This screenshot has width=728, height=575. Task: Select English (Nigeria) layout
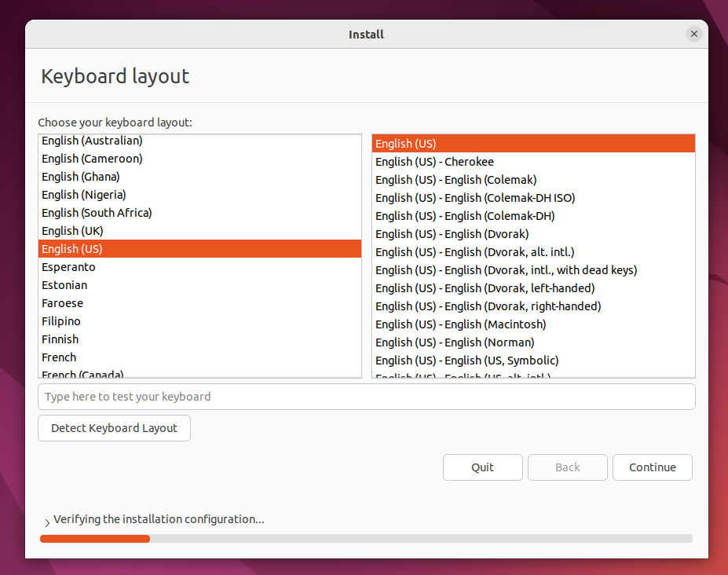[199, 195]
